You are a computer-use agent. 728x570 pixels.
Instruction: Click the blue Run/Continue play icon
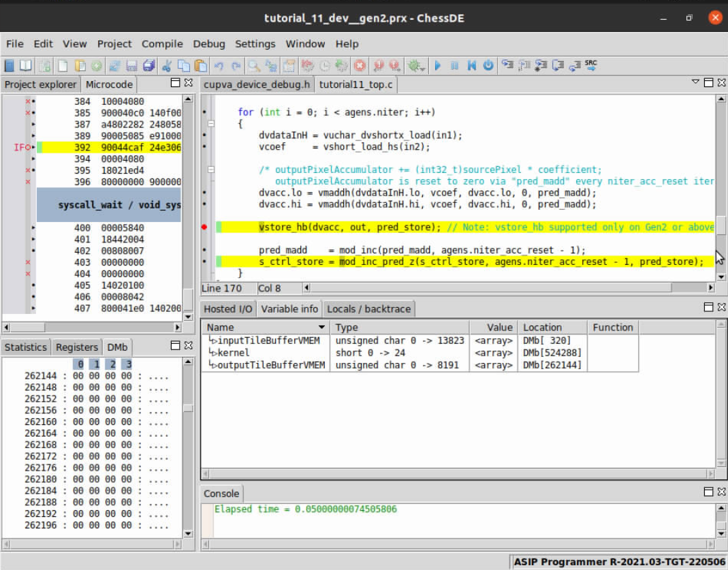[438, 66]
